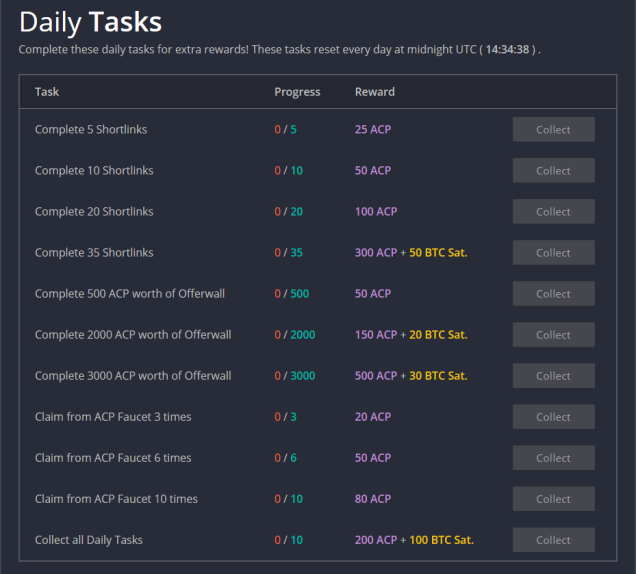This screenshot has width=636, height=574.
Task: Collect reward for 500 ACP Offerwall task
Action: point(554,294)
